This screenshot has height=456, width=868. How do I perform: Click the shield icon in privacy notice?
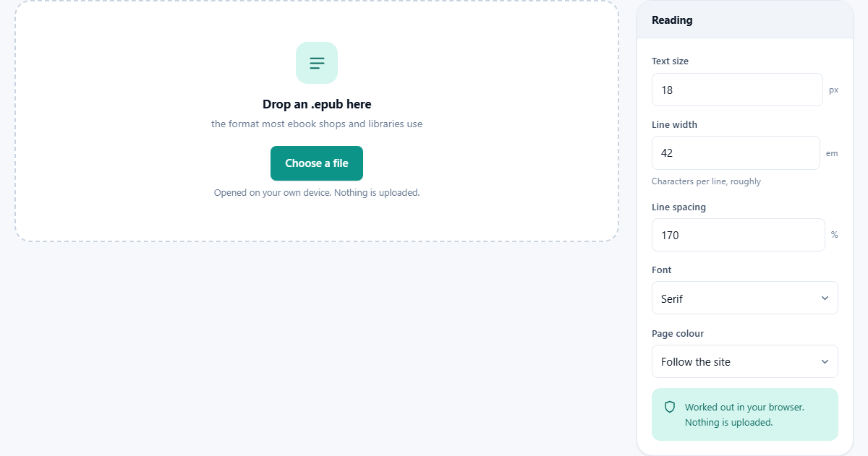click(x=670, y=407)
